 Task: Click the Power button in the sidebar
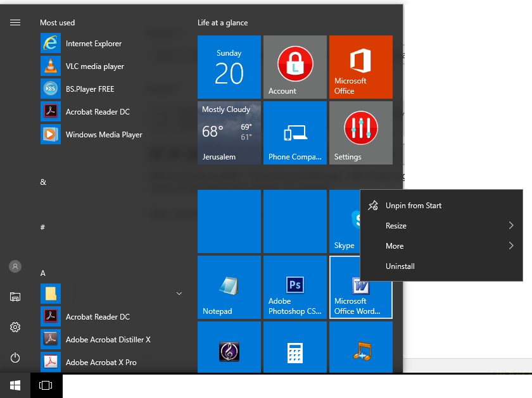[x=15, y=358]
